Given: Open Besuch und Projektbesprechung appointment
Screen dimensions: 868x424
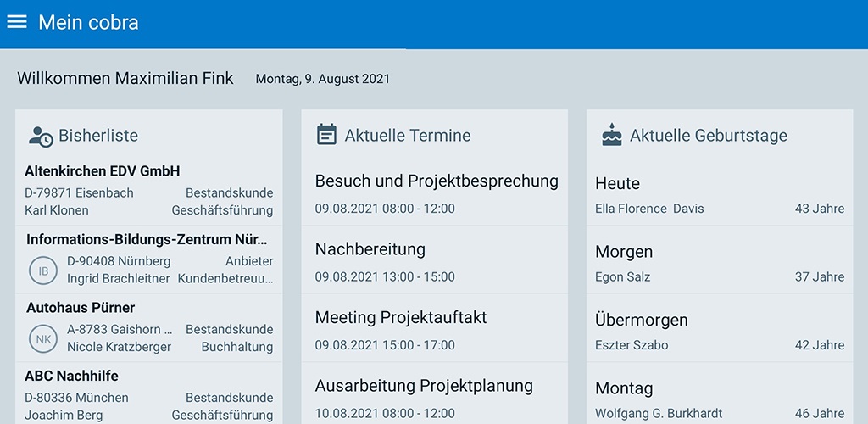Looking at the screenshot, I should click(x=435, y=191).
